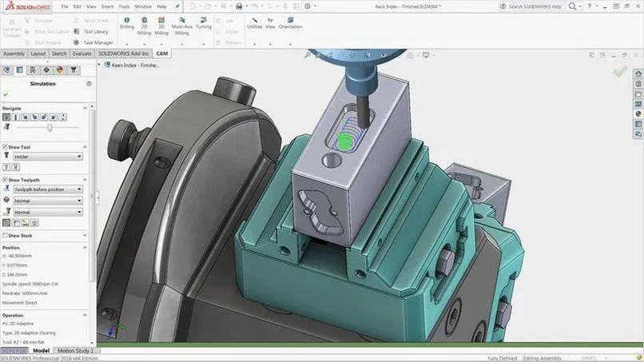Screen dimensions: 644x362
Task: Open the Insert menu
Action: 107,6
